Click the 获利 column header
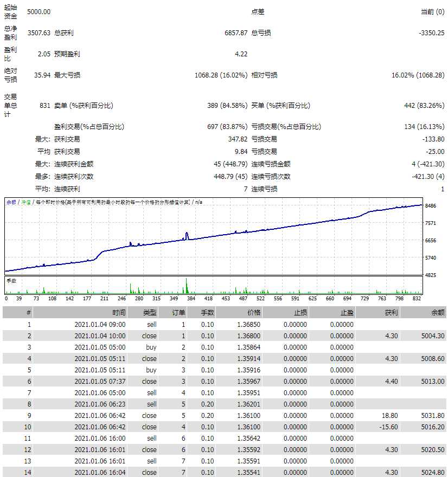Screen dimensions: 448x477 coord(391,313)
